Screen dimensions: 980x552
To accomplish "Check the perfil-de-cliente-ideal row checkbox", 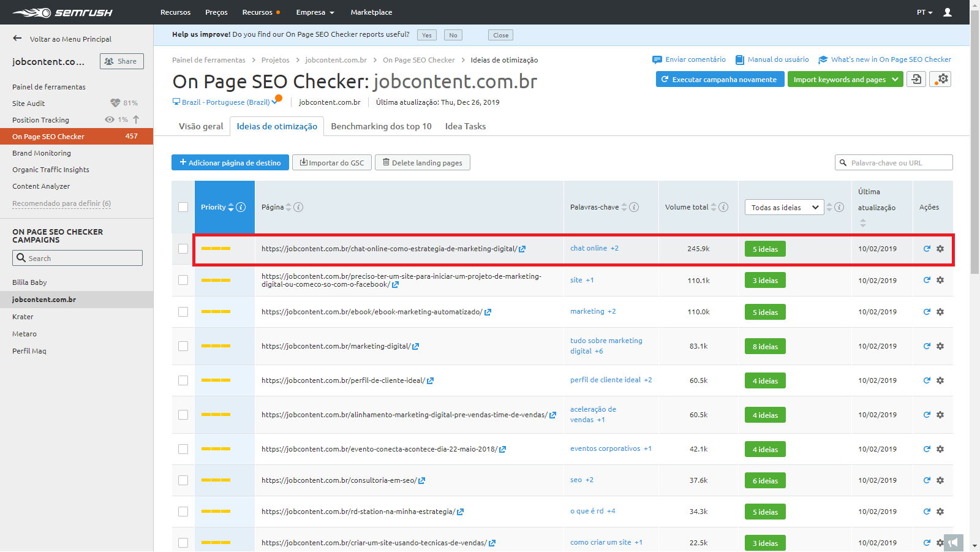I will pyautogui.click(x=183, y=380).
